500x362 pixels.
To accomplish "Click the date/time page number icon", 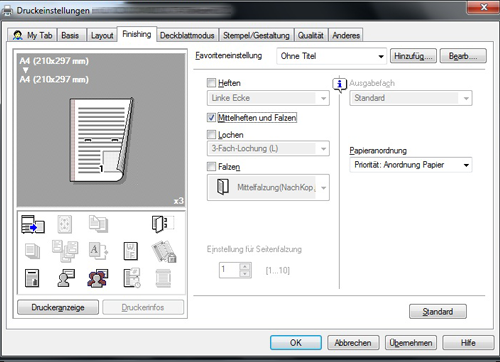I will click(x=132, y=278).
